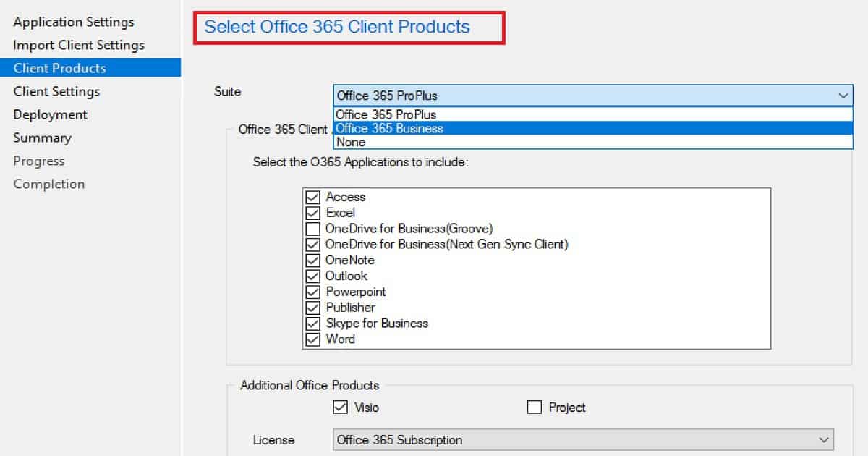Screen dimensions: 868x456
Task: Uncheck the Outlook application
Action: pyautogui.click(x=313, y=276)
